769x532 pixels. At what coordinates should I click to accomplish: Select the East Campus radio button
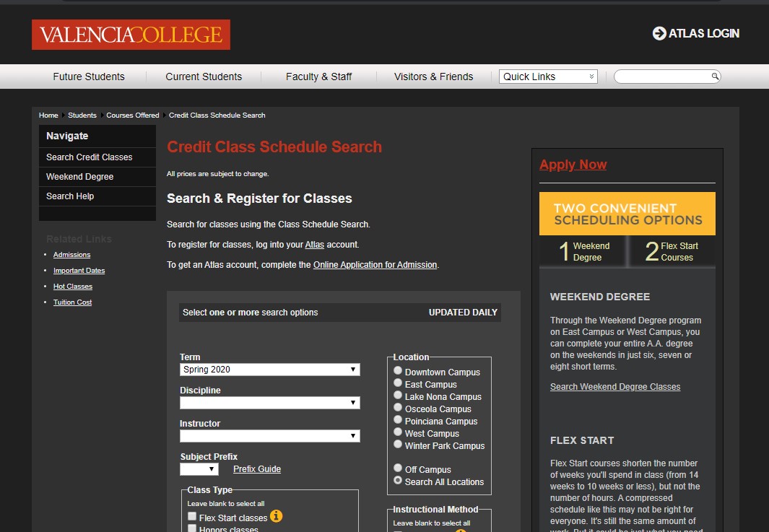click(398, 384)
